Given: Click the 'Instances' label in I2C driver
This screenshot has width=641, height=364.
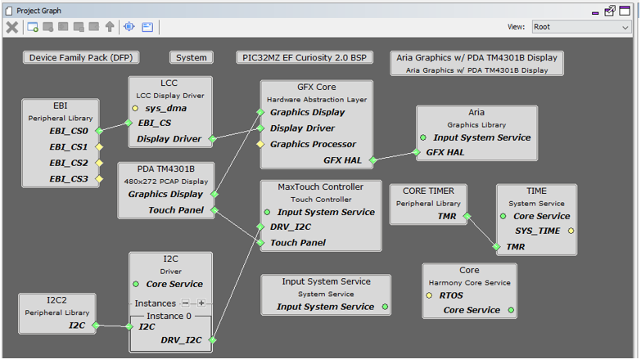Looking at the screenshot, I should [155, 303].
